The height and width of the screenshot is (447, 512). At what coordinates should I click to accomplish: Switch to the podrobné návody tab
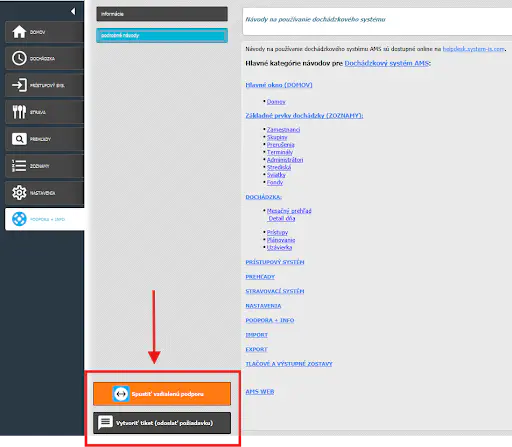pyautogui.click(x=162, y=35)
